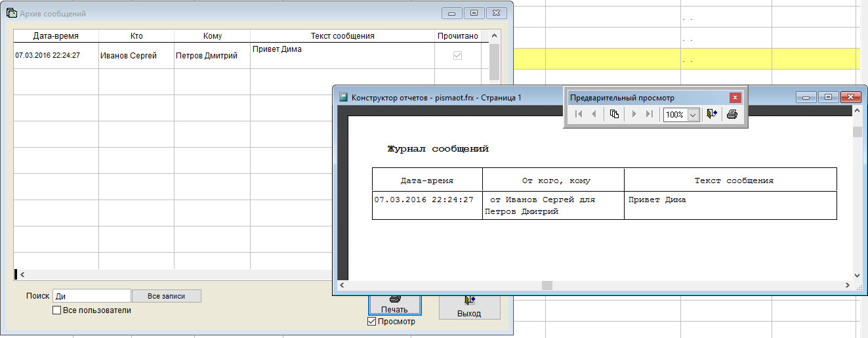Close the Предварительный просмотр toolbar

click(x=735, y=98)
